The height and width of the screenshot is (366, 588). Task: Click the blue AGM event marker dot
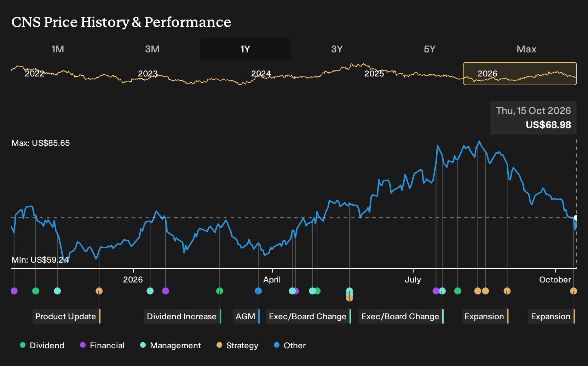(258, 291)
